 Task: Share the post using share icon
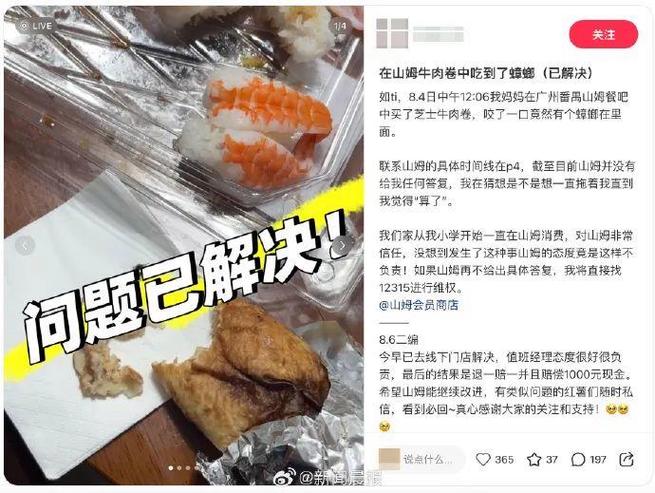[626, 459]
